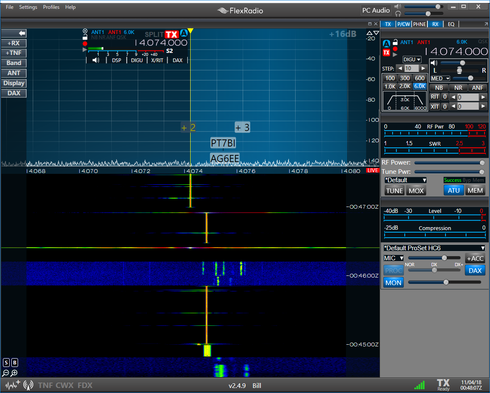
Task: Switch to the P/CW tab
Action: [403, 24]
